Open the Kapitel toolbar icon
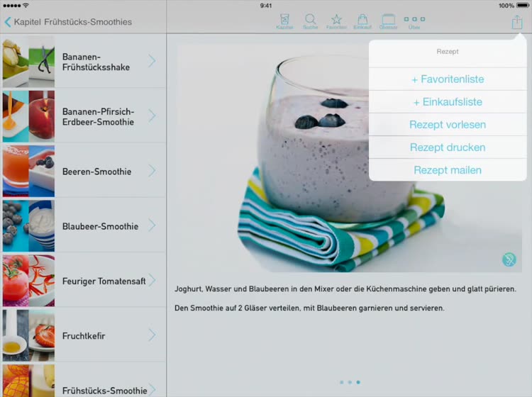The width and height of the screenshot is (532, 397). 284,21
